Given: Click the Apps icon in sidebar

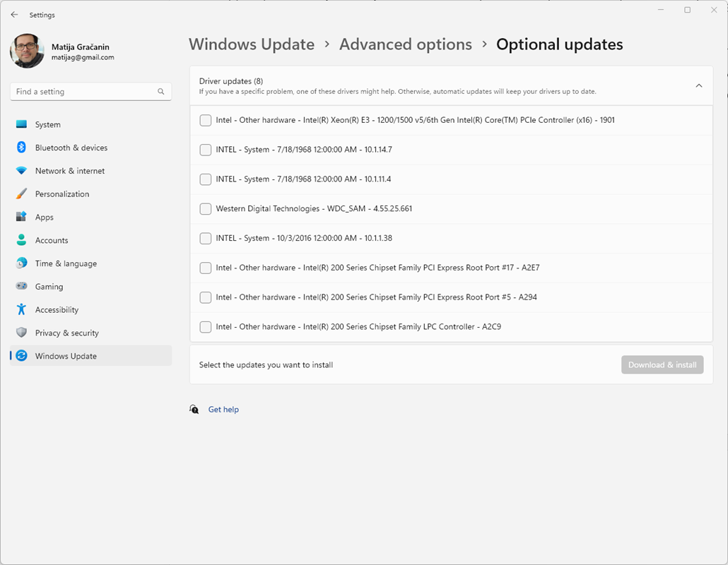Looking at the screenshot, I should point(21,217).
